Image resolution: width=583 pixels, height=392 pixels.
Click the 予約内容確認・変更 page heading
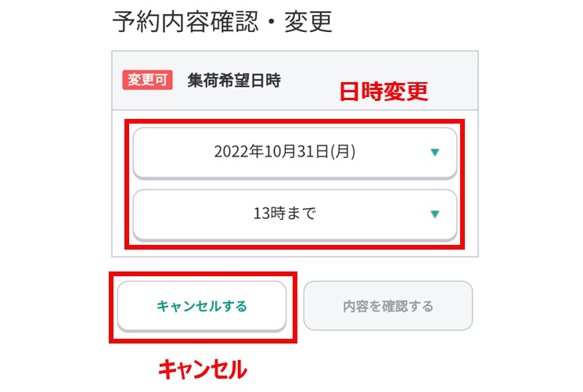click(223, 21)
